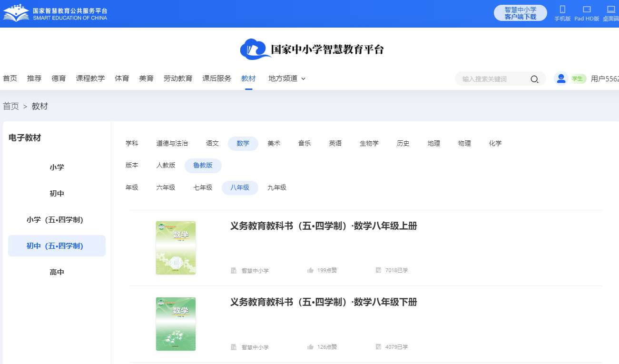The image size is (619, 364).
Task: Filter subject by 历史
Action: pyautogui.click(x=403, y=143)
